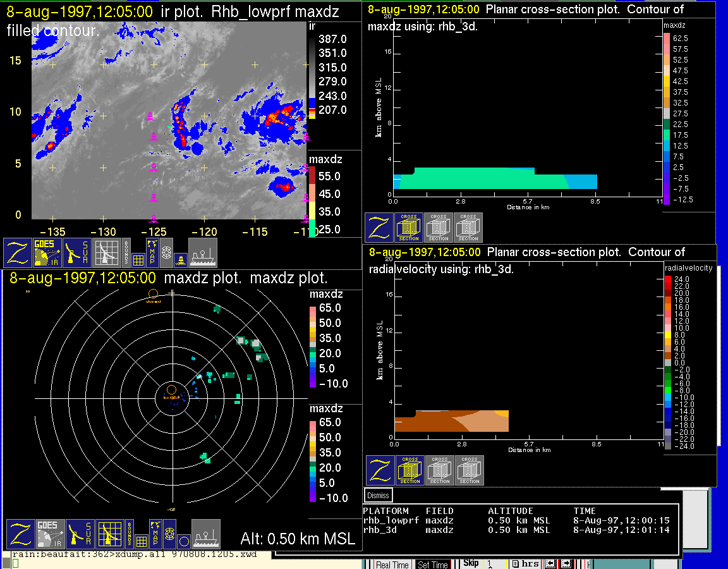This screenshot has height=569, width=728.
Task: Click the Z icon under the maxdz plot
Action: pos(21,534)
